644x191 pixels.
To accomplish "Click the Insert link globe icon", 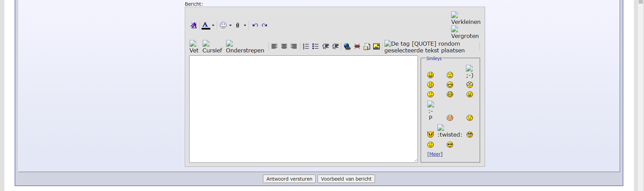I will 347,47.
